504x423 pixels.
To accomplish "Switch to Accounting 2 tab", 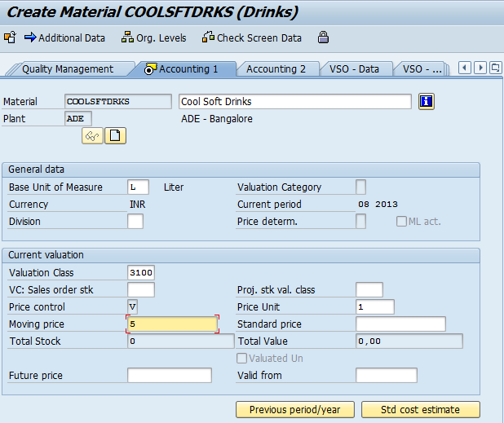I will point(276,69).
